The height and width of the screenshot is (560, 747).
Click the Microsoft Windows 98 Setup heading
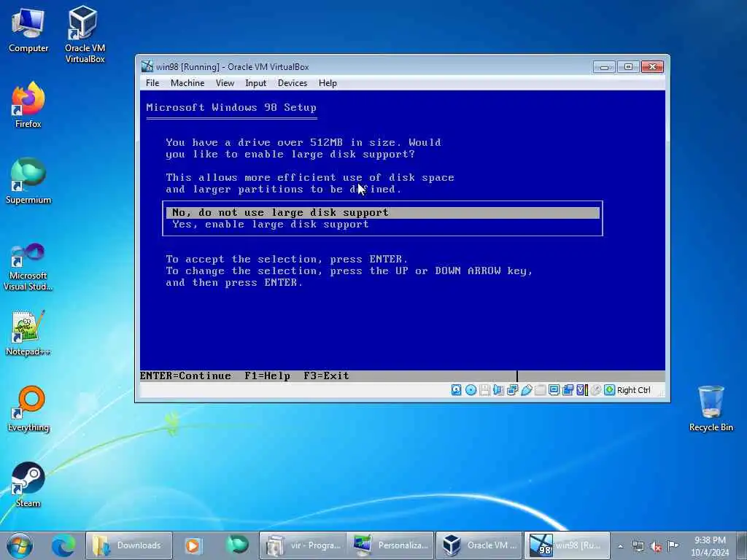pos(231,108)
